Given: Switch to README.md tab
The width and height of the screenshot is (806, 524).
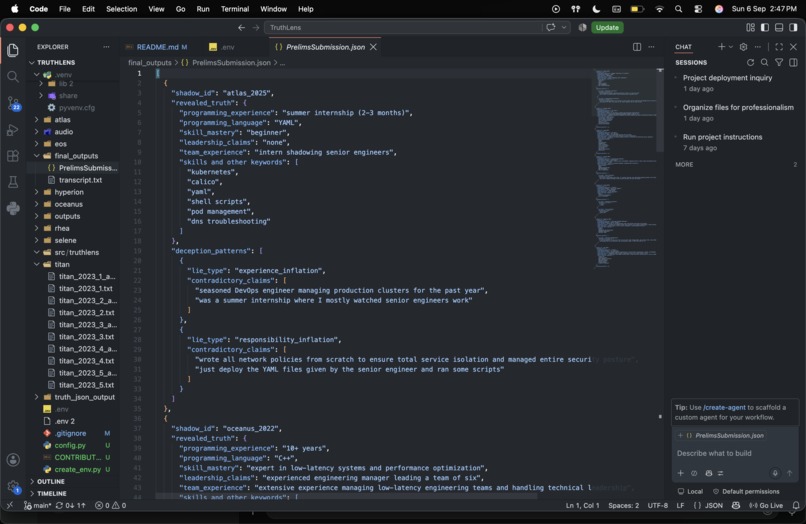Looking at the screenshot, I should [157, 47].
